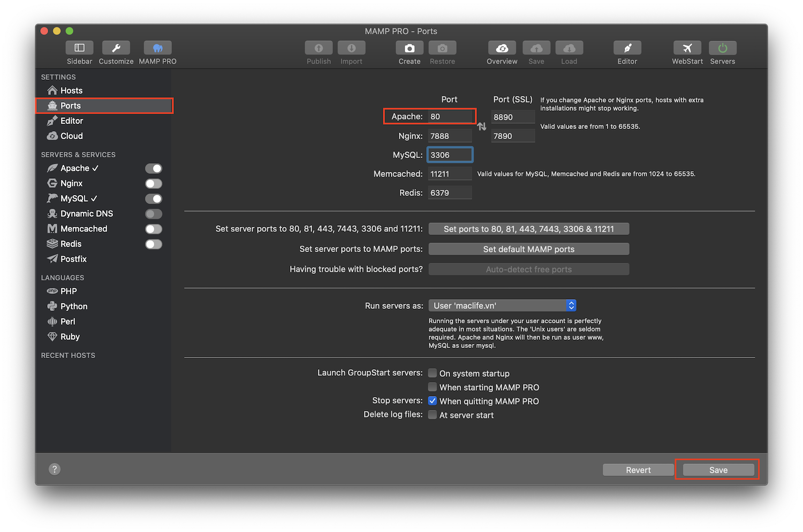Uncheck When quitting MAMP PRO checkbox
Image resolution: width=803 pixels, height=532 pixels.
pos(433,401)
